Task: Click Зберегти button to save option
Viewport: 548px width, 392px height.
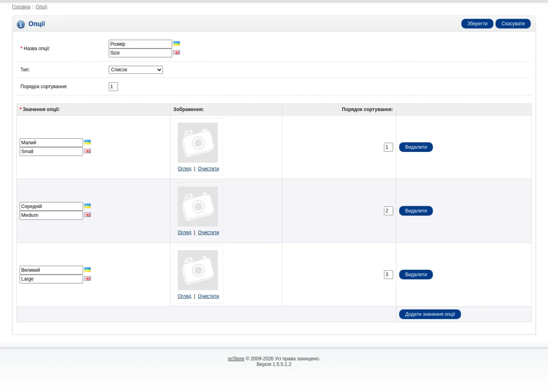Action: click(x=477, y=24)
